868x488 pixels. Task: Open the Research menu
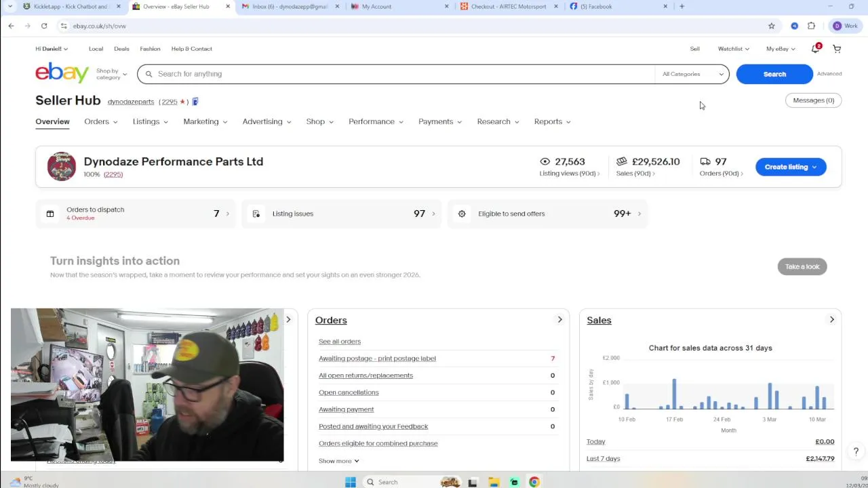pyautogui.click(x=498, y=121)
